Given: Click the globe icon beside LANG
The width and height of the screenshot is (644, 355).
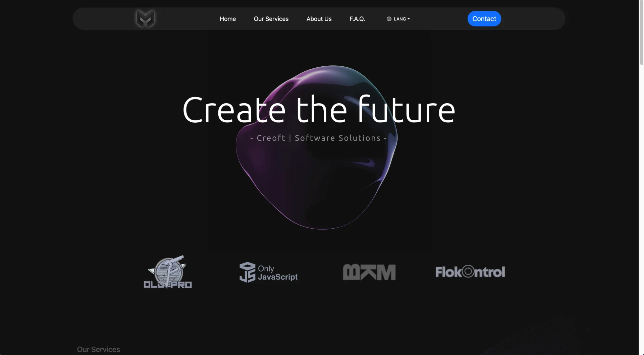Looking at the screenshot, I should (x=389, y=19).
